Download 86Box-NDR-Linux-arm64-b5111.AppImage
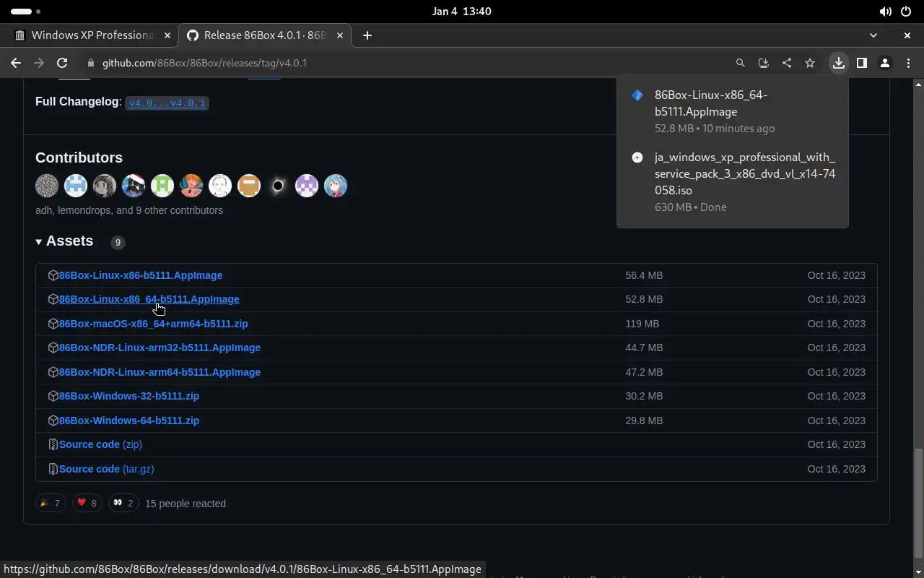This screenshot has width=924, height=578. [x=160, y=372]
